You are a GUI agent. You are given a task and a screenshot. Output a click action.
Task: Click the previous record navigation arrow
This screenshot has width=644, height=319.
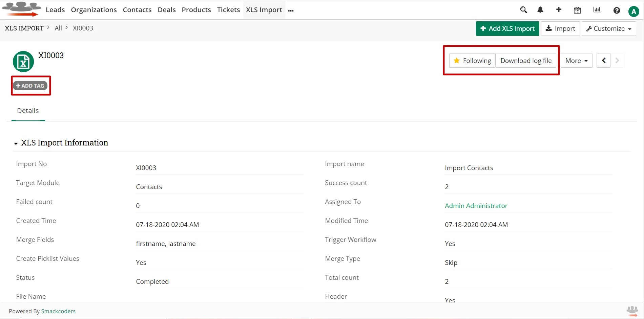pos(603,60)
